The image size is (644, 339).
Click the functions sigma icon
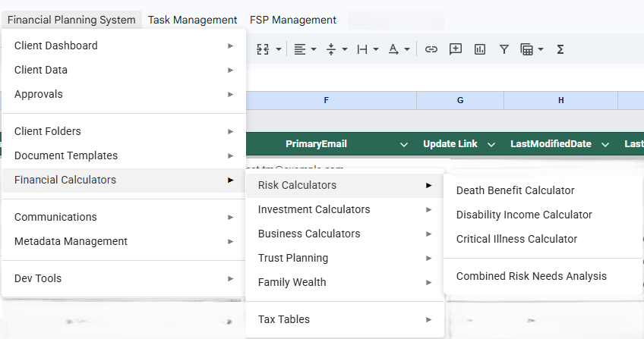click(560, 49)
